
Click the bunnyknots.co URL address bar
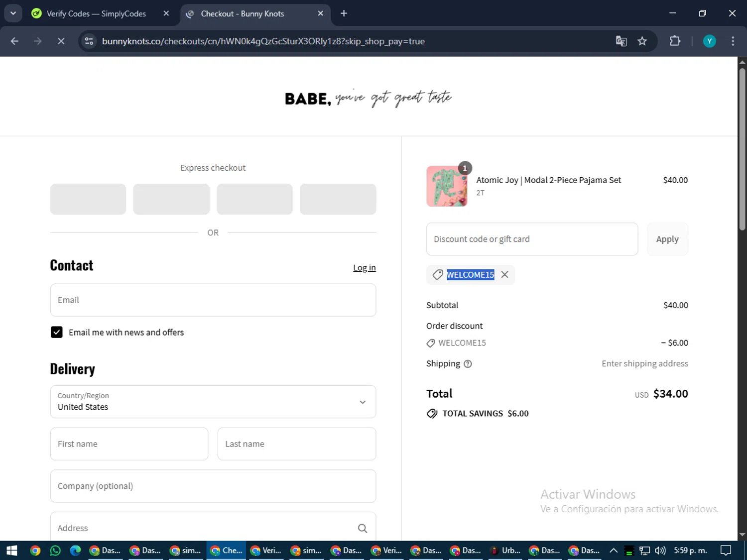click(x=263, y=41)
